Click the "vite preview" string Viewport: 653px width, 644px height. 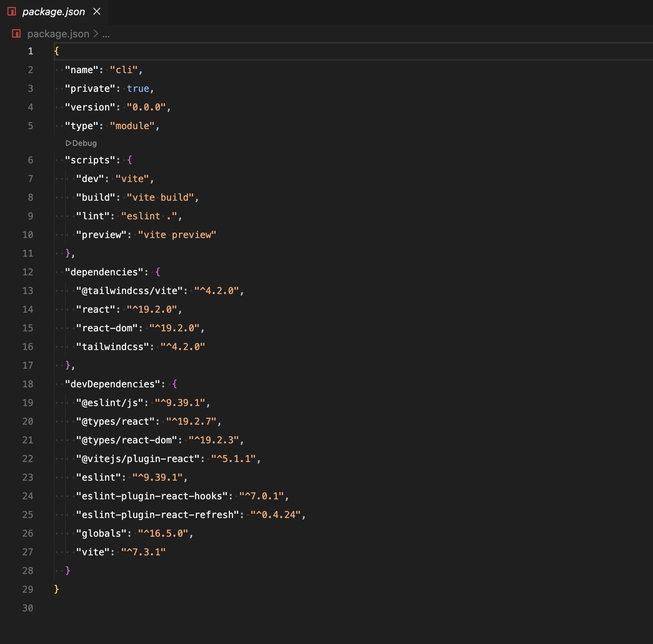[177, 234]
